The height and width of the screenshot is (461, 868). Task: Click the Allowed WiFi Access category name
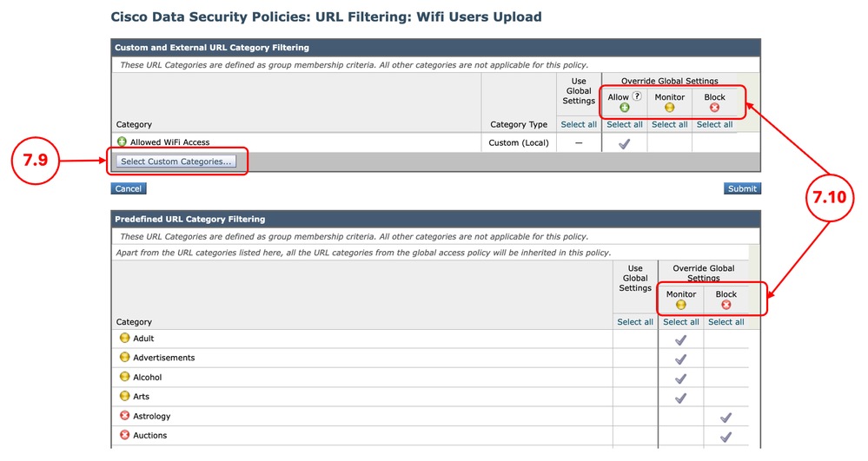pyautogui.click(x=170, y=142)
